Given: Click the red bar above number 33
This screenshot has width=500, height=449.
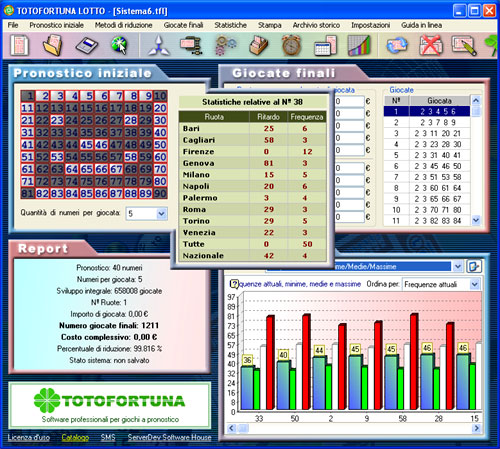Looking at the screenshot, I should (270, 362).
